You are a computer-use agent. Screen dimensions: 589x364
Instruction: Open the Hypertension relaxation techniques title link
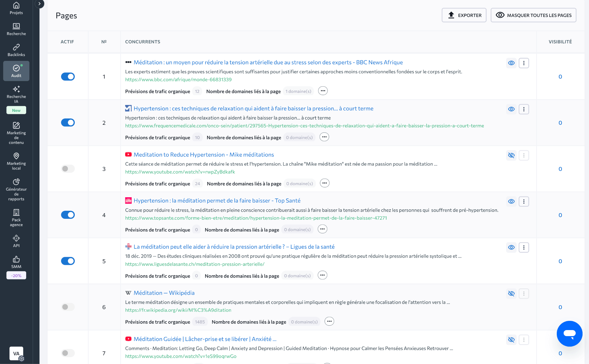coord(253,108)
